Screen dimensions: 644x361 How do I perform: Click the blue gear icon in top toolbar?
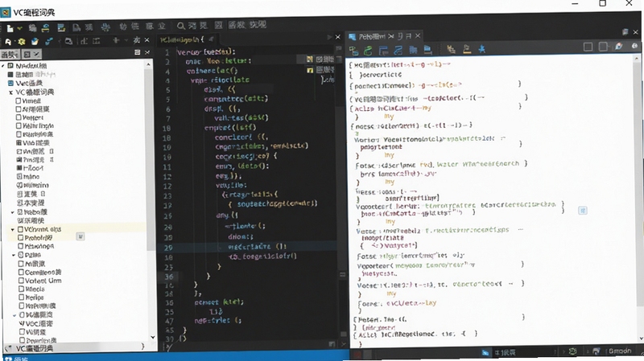[105, 27]
